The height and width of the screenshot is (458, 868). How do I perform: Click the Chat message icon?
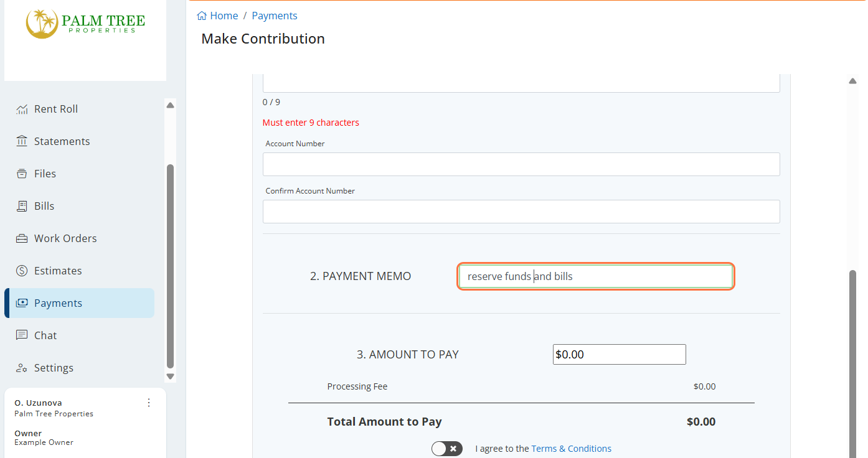point(22,335)
